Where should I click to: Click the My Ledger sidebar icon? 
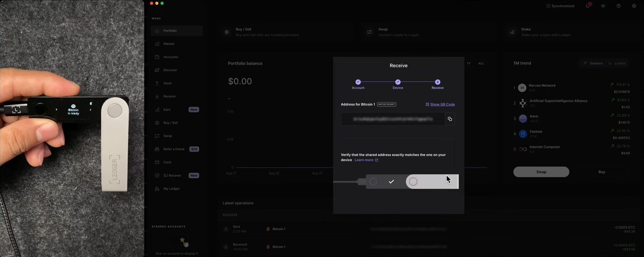tap(157, 188)
